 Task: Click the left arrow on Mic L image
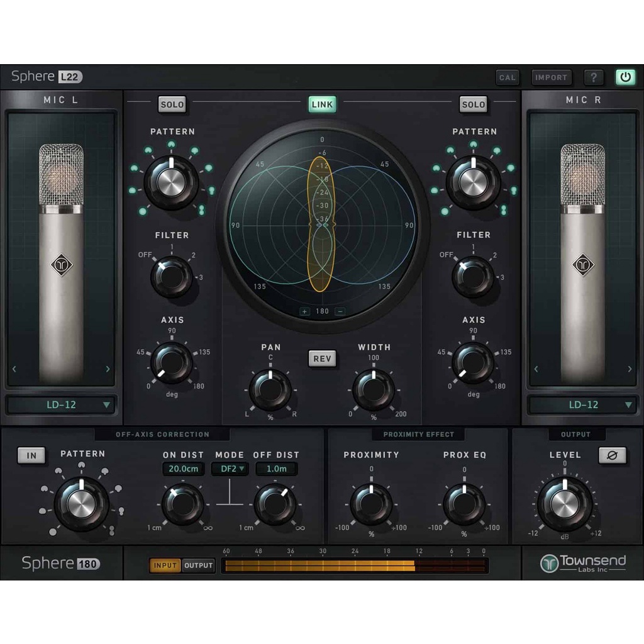14,369
